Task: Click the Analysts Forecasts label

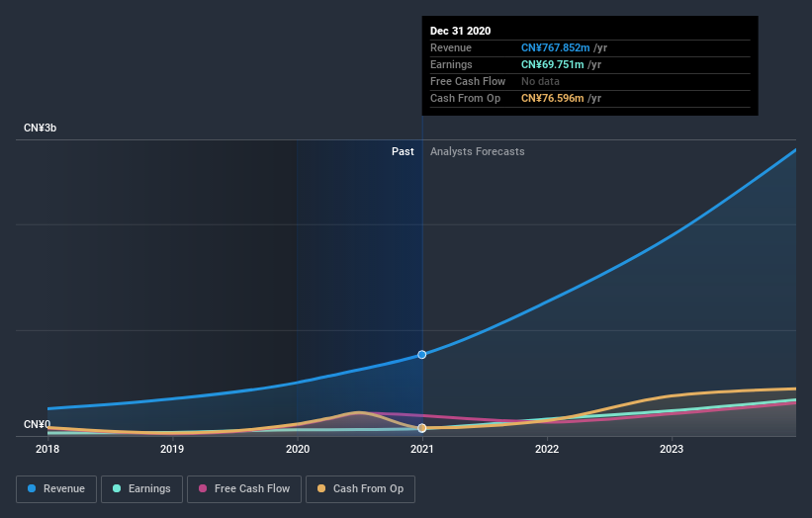Action: click(x=477, y=151)
